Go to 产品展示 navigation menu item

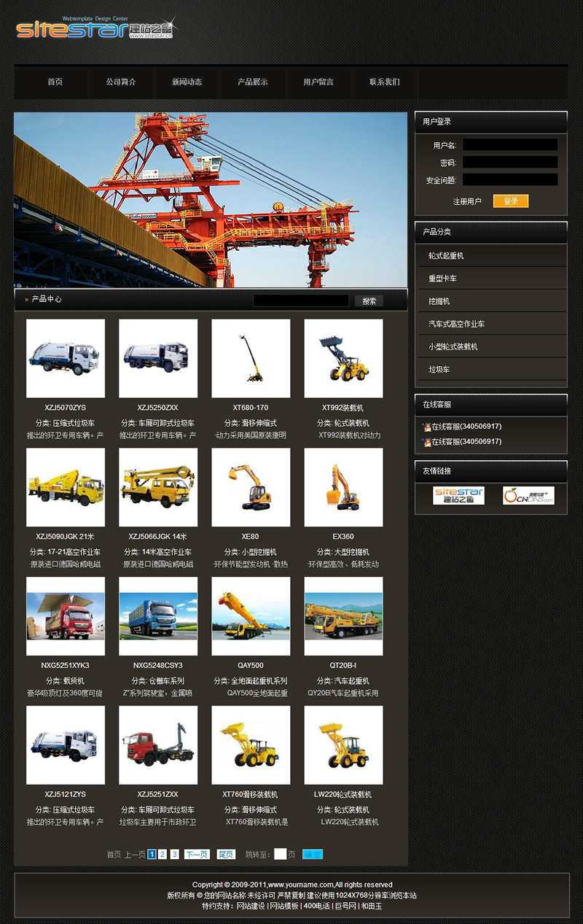253,82
